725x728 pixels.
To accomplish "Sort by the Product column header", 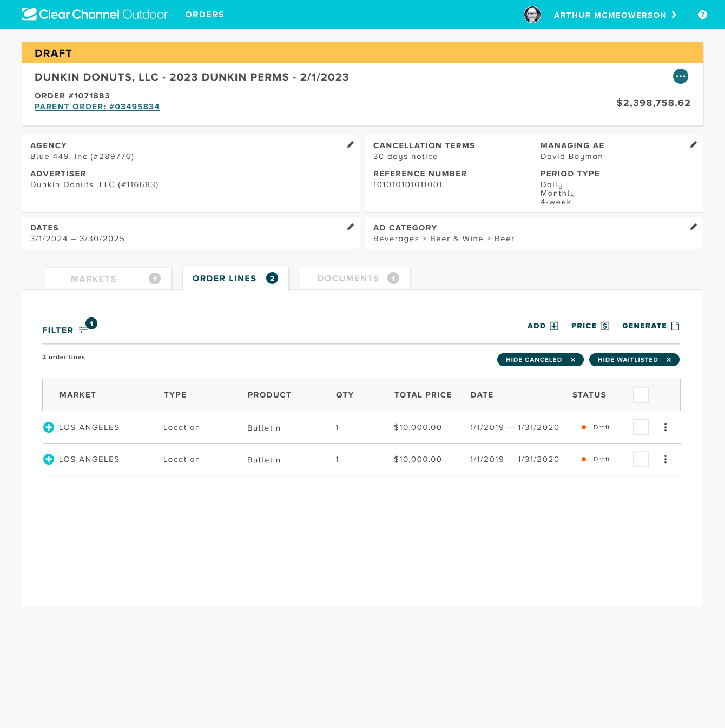I will [x=269, y=395].
